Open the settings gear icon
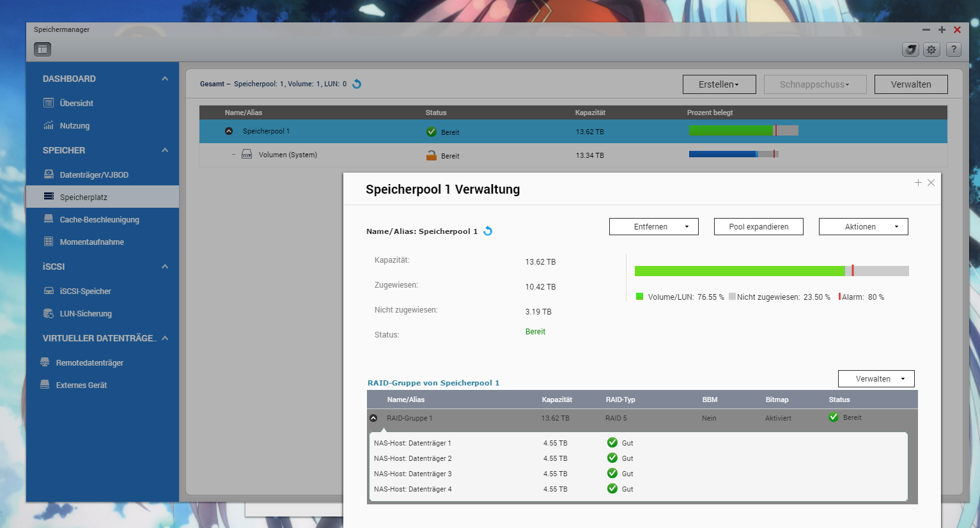The width and height of the screenshot is (980, 528). pyautogui.click(x=931, y=49)
